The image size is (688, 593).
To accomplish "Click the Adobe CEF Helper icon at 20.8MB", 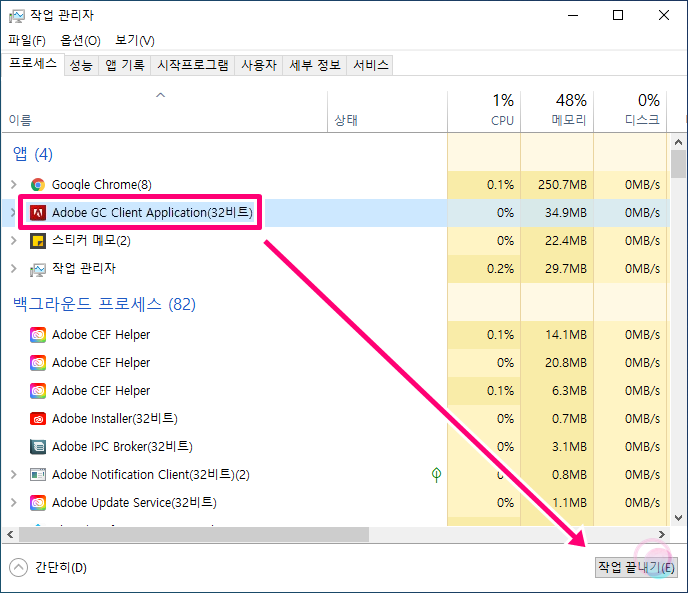I will [38, 363].
